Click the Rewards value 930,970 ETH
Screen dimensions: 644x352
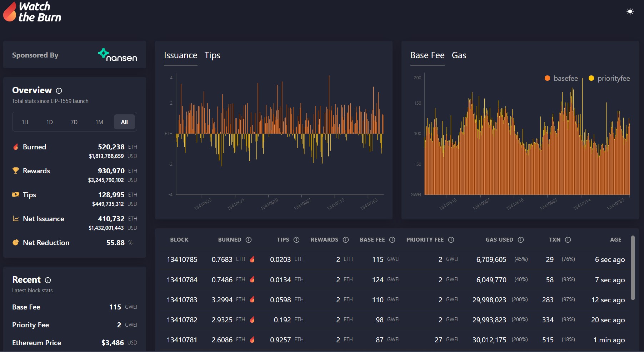tap(118, 171)
